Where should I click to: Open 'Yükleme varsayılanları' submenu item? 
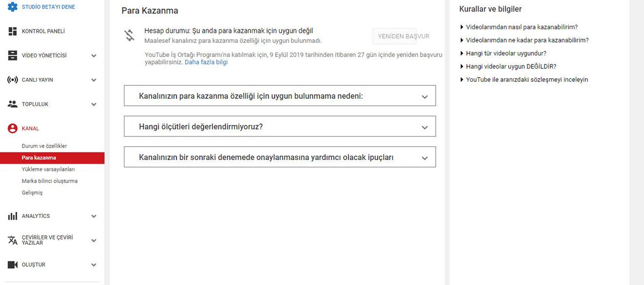pyautogui.click(x=48, y=169)
